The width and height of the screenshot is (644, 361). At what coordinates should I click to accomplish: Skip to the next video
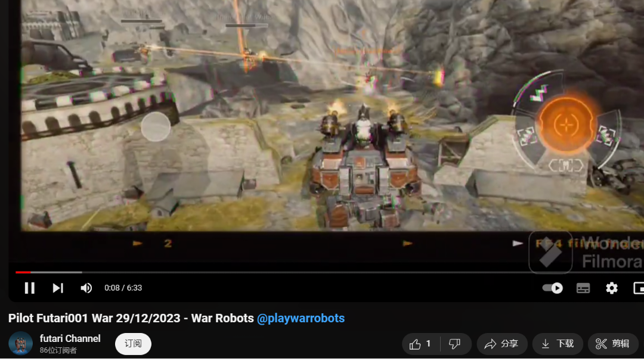58,288
